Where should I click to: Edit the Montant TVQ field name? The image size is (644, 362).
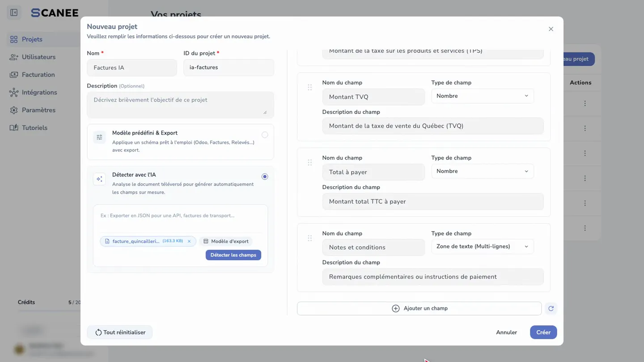click(373, 97)
